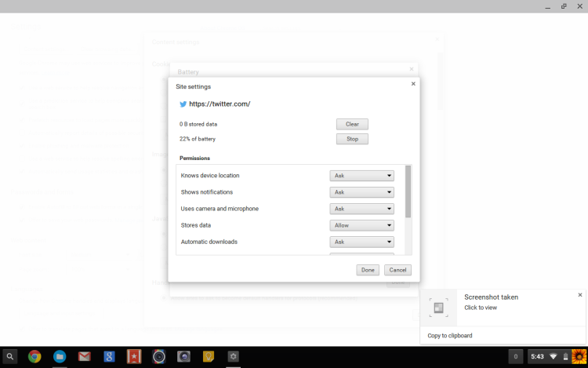Launch Chrome from the shelf
This screenshot has width=588, height=368.
34,357
